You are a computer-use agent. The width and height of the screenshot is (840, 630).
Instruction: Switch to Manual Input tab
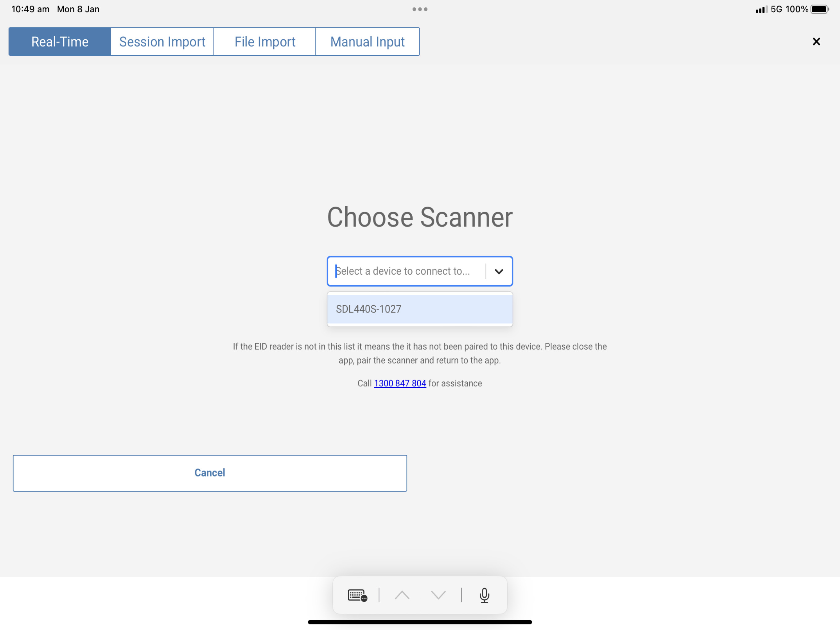coord(368,42)
